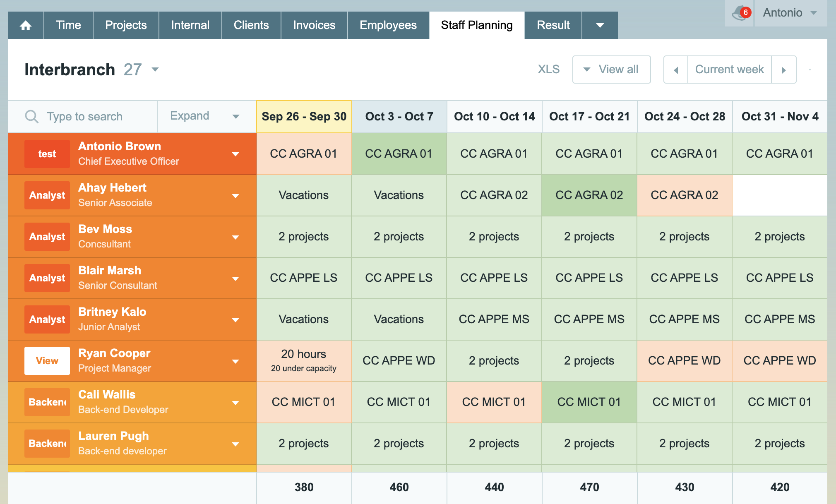Expand Bev Moss row arrow

[235, 237]
